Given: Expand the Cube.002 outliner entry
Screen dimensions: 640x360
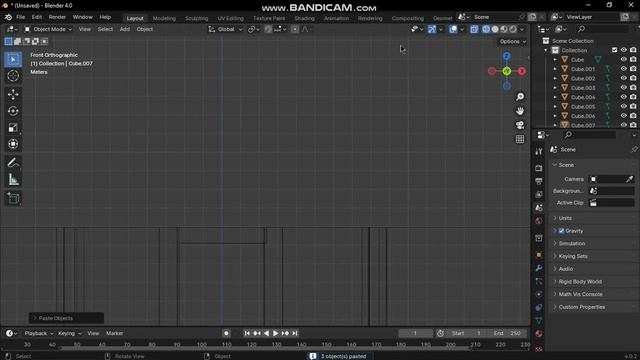Looking at the screenshot, I should 555,78.
